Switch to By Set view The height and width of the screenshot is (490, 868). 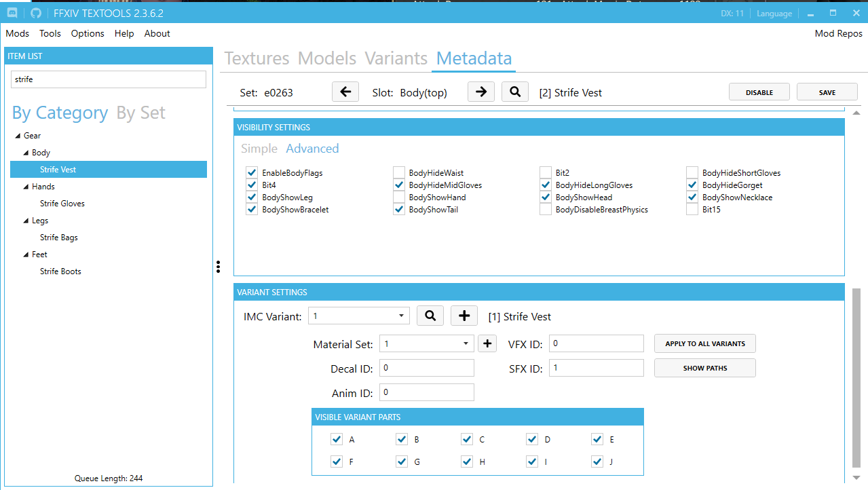(x=140, y=113)
